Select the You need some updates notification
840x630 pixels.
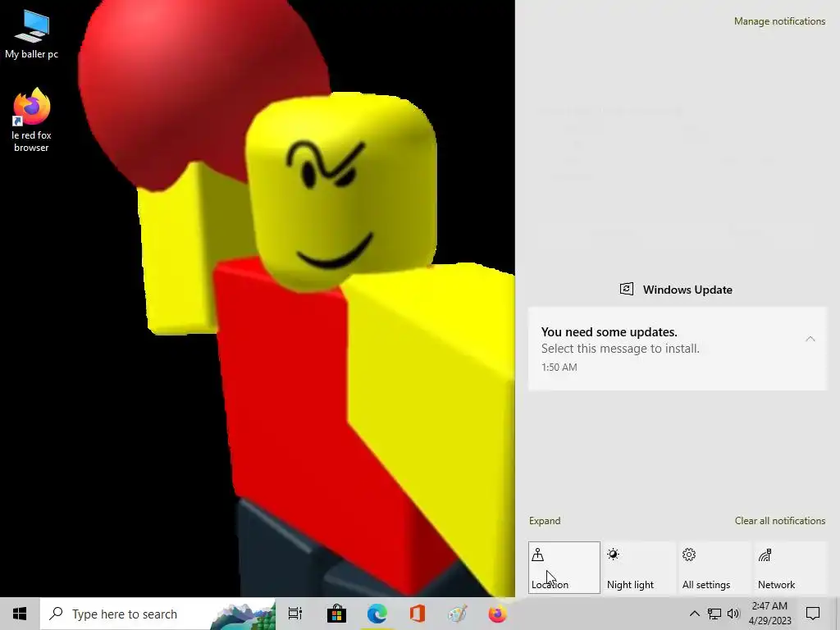click(677, 349)
